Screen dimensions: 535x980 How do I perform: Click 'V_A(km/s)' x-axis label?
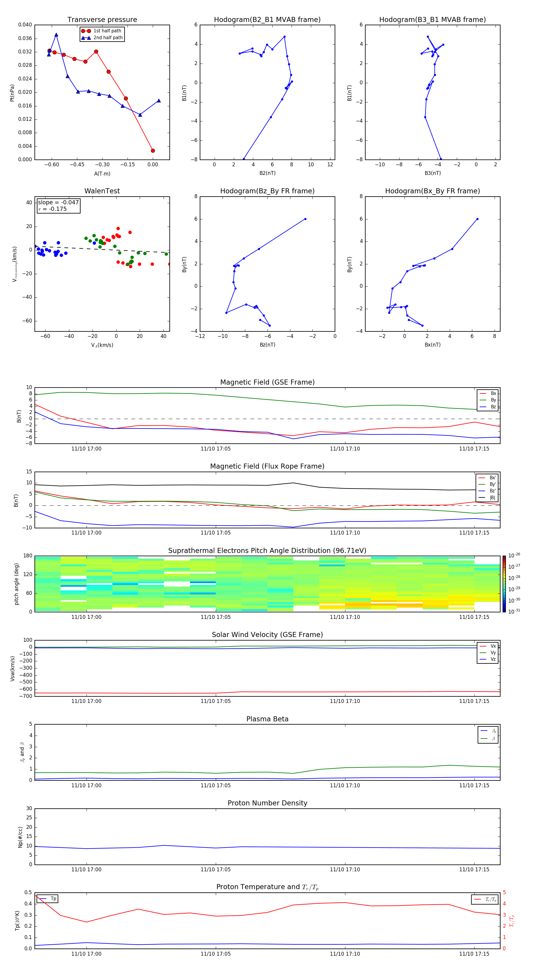point(102,345)
